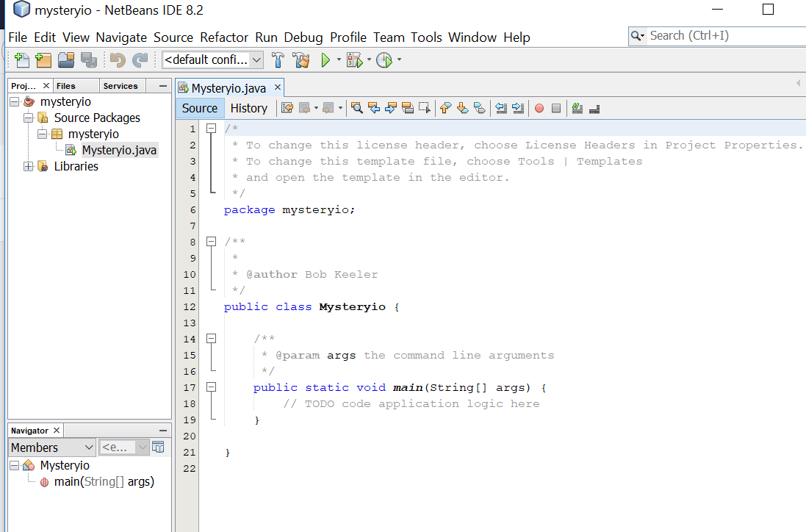The image size is (806, 532).
Task: Click the Profile Project clock icon
Action: pos(384,60)
